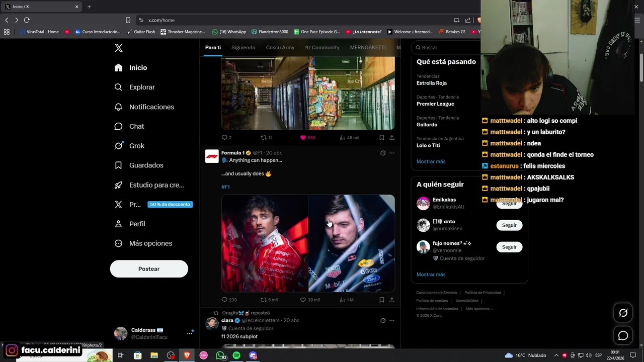Reload the page in browser toolbar

[27, 20]
